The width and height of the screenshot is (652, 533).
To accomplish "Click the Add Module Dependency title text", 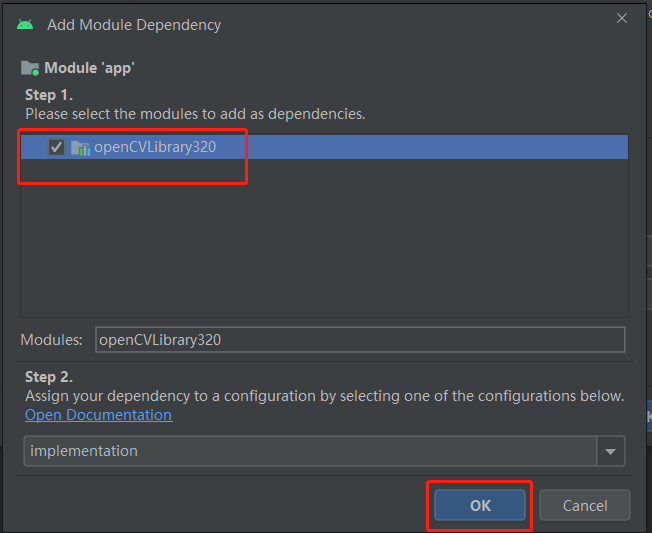I will pyautogui.click(x=134, y=24).
